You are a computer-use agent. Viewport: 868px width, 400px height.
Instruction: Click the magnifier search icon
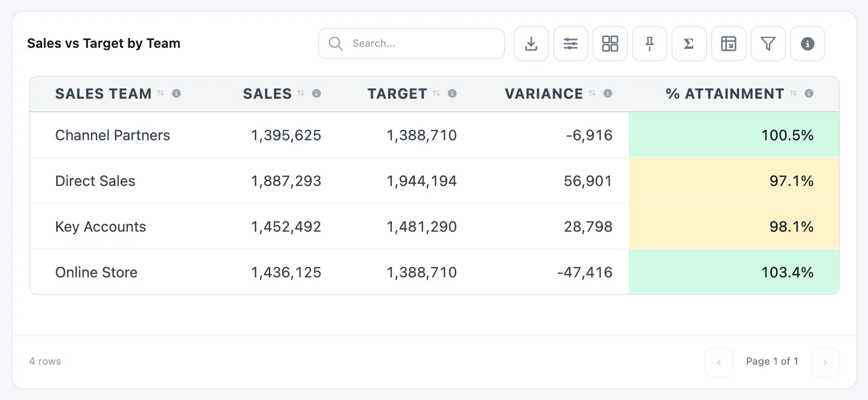coord(336,44)
